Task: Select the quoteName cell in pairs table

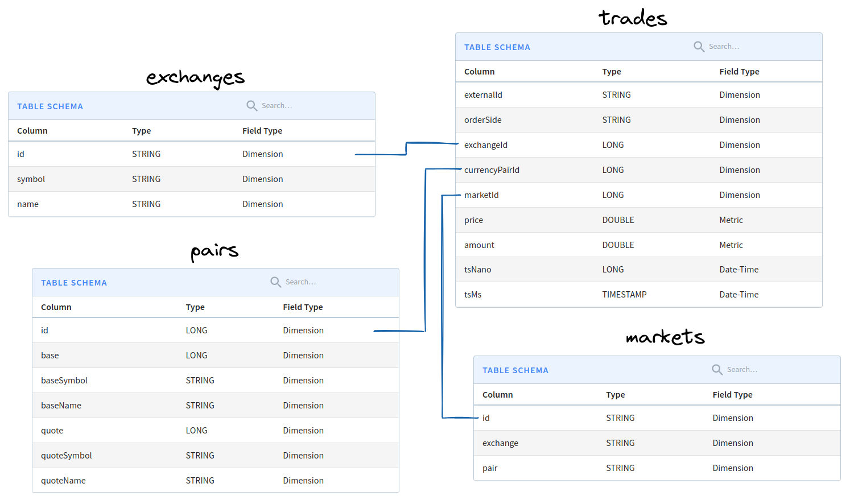Action: click(x=63, y=481)
